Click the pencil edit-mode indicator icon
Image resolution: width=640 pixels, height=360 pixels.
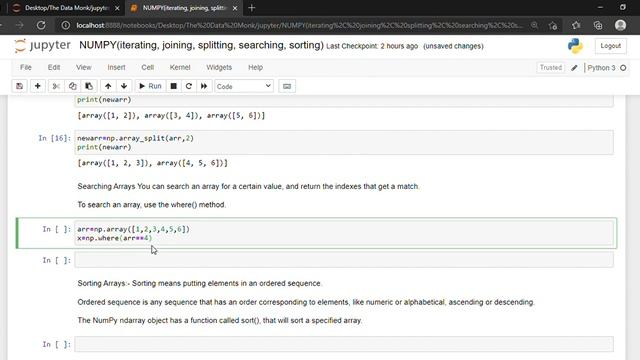(574, 68)
